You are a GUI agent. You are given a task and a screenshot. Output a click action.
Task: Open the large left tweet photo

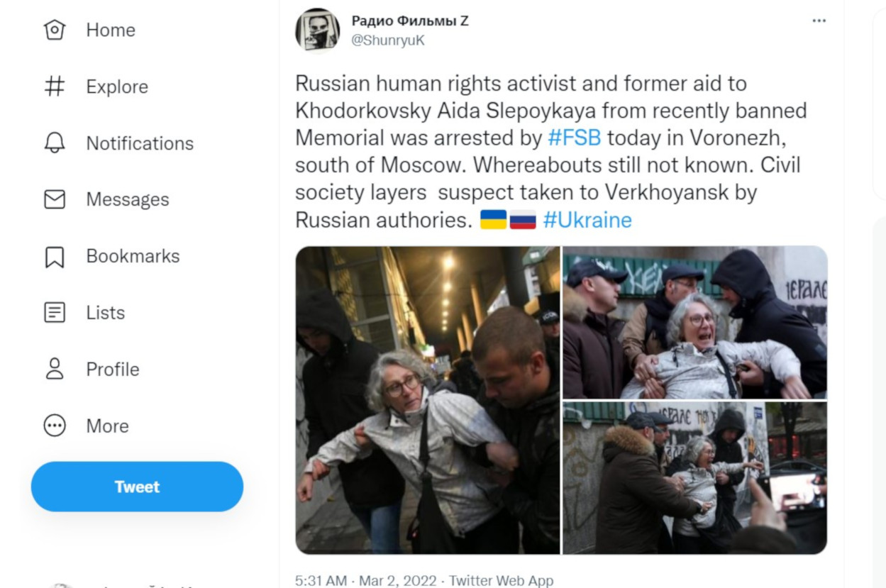tap(428, 400)
